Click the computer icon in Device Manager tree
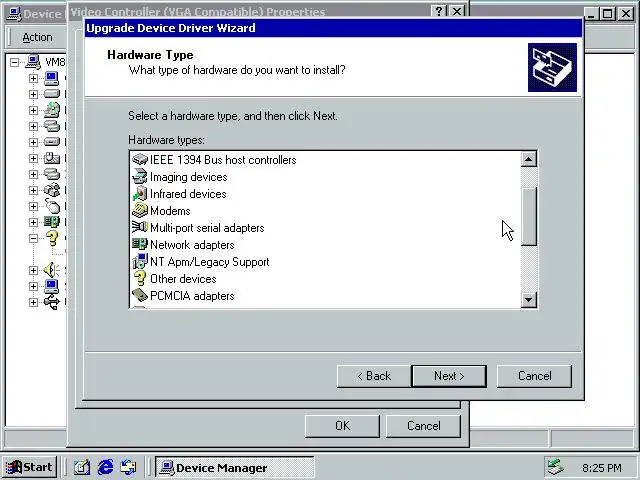Screen dimensions: 640x480 pos(51,78)
